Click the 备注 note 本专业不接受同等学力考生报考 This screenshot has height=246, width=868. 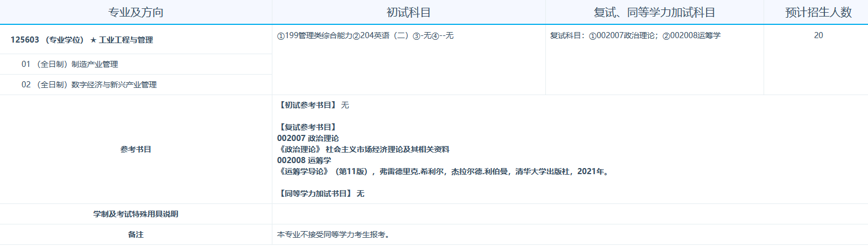pos(334,234)
